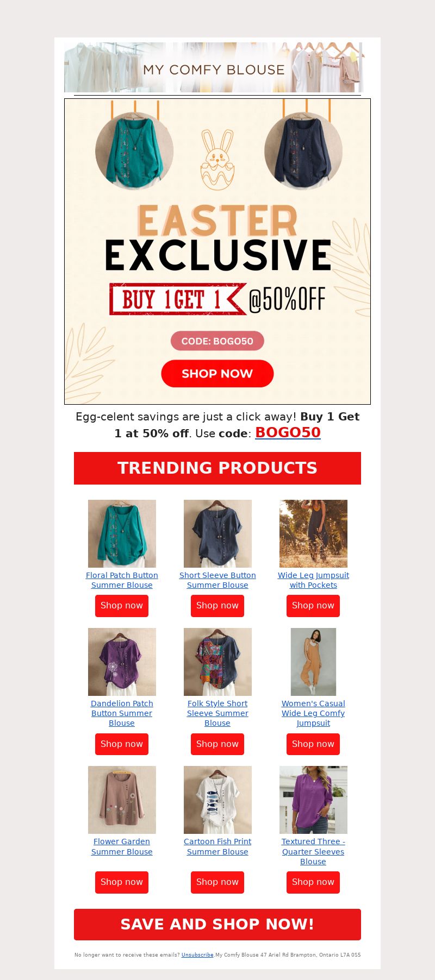
Task: Shop now under Folk Style Short Sleeve Blouse
Action: [x=217, y=744]
